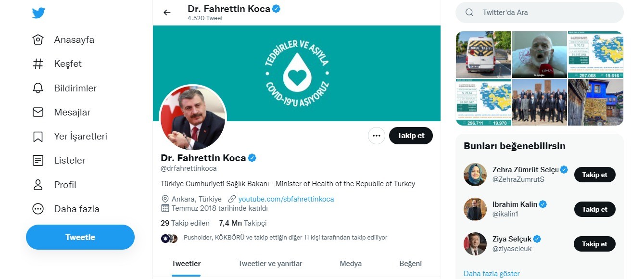The width and height of the screenshot is (644, 279).
Task: Expand Daha fazla in the sidebar
Action: click(38, 209)
